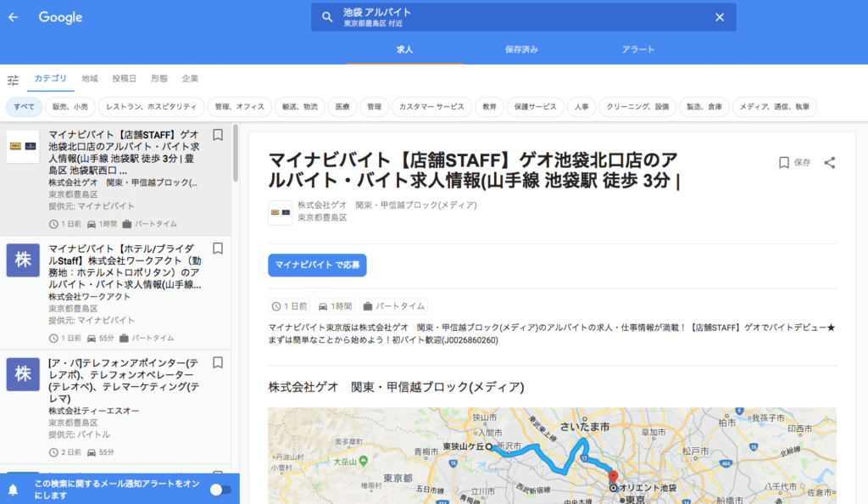Screen dimensions: 868x504
Task: Go back with the left arrow icon
Action: point(14,17)
